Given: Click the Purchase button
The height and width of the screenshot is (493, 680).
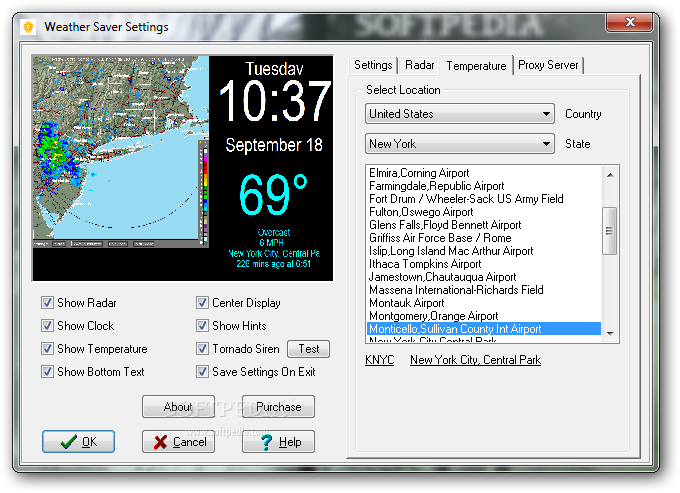Looking at the screenshot, I should pyautogui.click(x=278, y=407).
